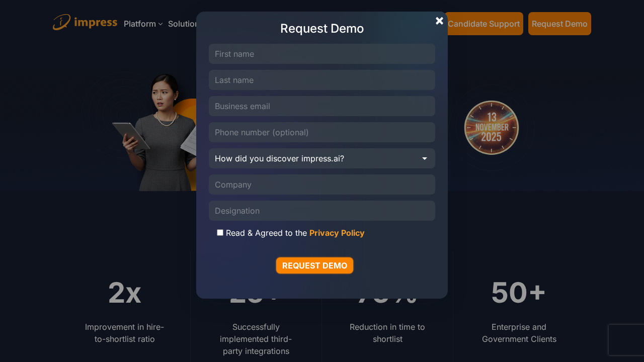Tick the Read & Agreed checkbox
The height and width of the screenshot is (362, 644).
coord(220,232)
